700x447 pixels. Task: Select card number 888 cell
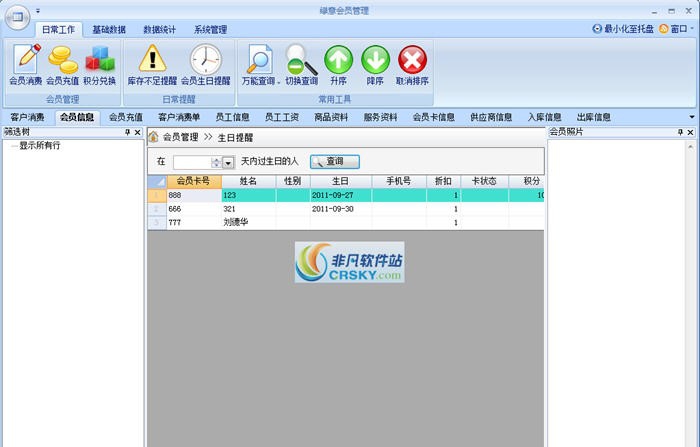(194, 195)
